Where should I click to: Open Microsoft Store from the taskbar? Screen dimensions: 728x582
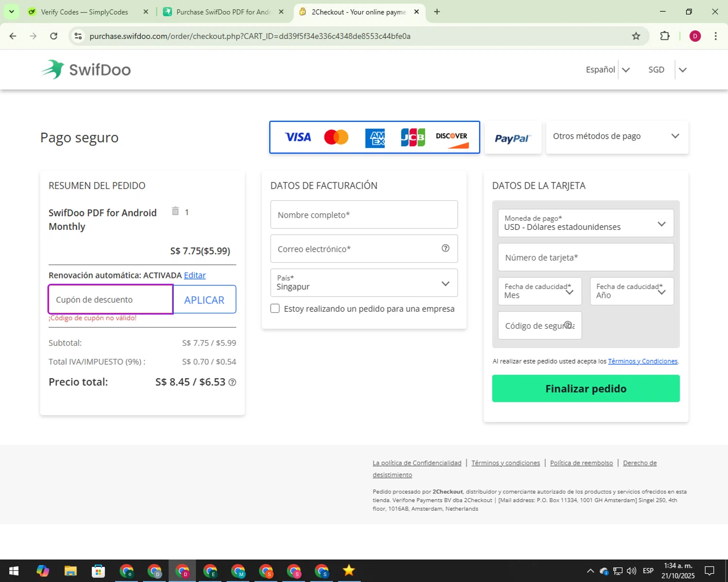pos(99,571)
